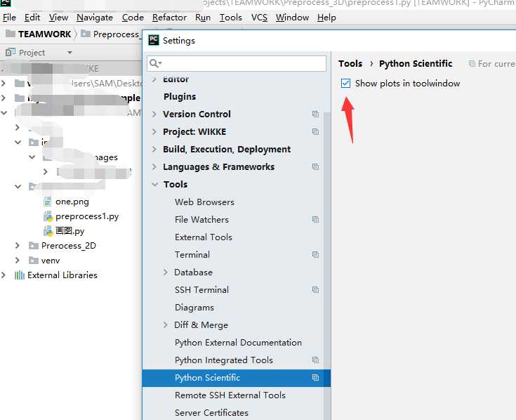Image resolution: width=516 pixels, height=420 pixels.
Task: Open the Refactor menu
Action: tap(169, 18)
